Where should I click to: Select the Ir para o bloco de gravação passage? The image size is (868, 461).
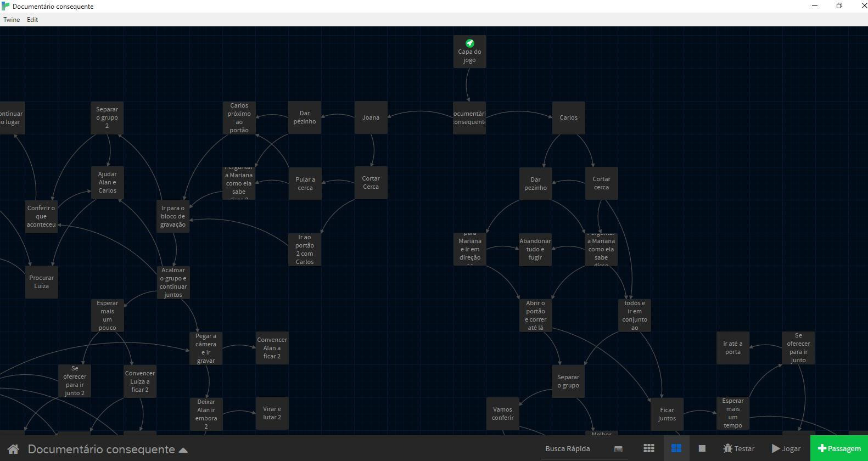(173, 216)
